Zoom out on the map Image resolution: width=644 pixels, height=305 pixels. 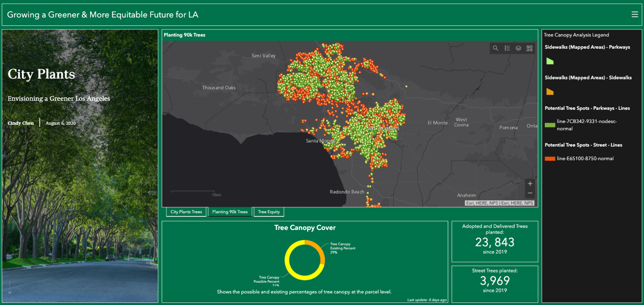[x=530, y=193]
